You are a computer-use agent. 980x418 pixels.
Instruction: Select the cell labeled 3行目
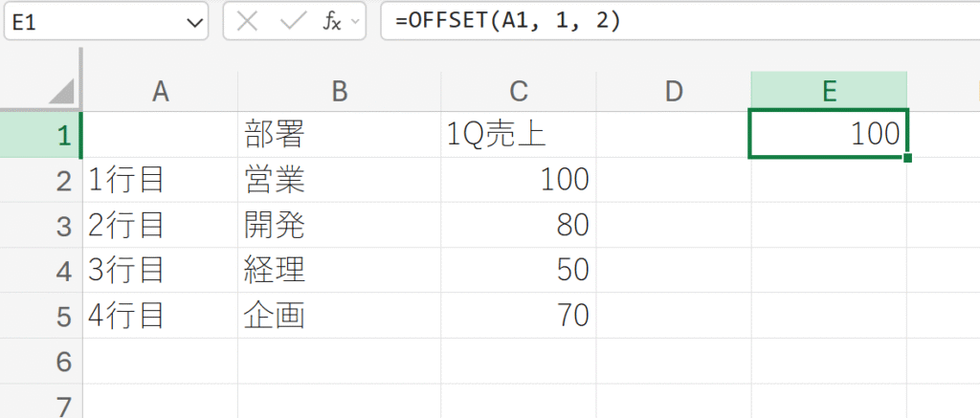(x=160, y=271)
